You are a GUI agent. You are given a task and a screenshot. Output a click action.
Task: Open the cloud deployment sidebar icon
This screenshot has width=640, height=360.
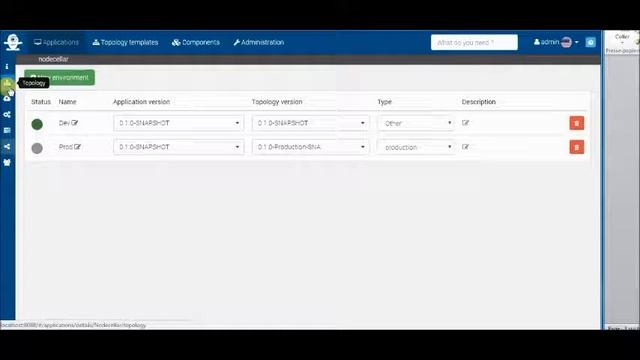coord(7,99)
